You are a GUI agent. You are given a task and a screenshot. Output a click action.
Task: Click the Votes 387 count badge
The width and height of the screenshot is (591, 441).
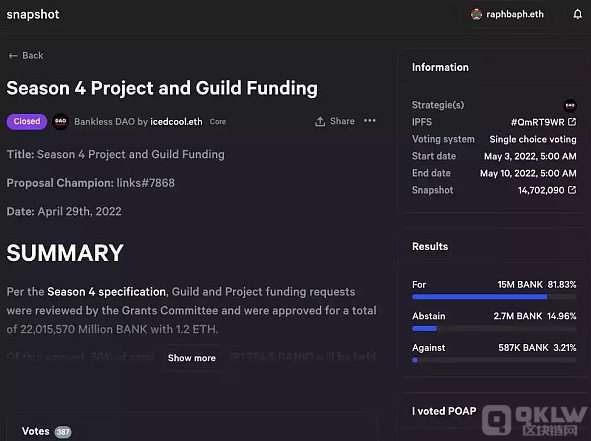63,432
